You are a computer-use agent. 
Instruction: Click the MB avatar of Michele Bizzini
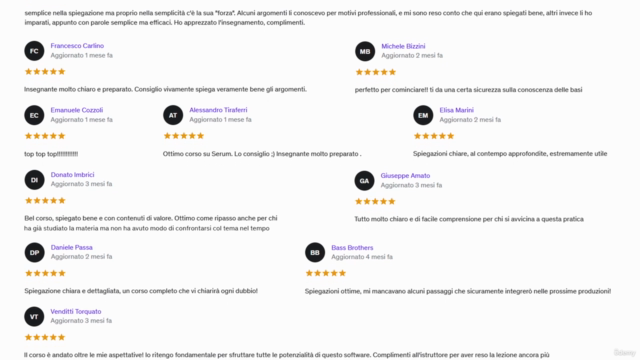365,51
